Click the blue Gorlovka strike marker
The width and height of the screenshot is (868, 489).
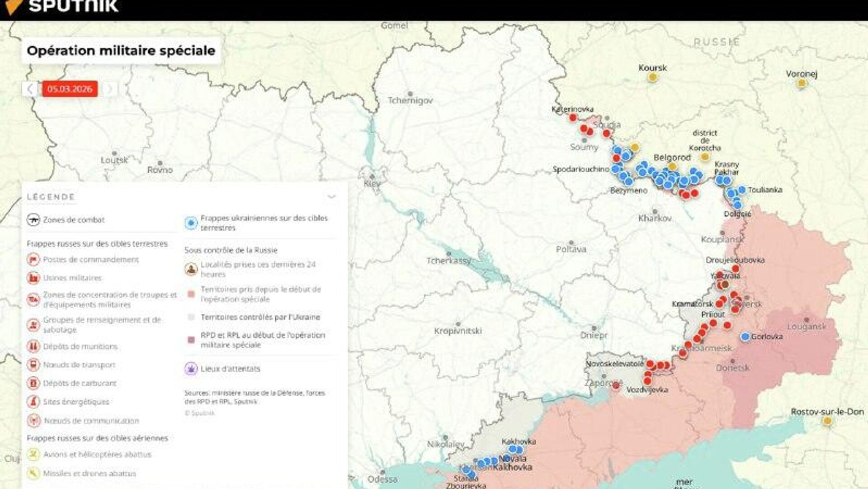point(745,337)
